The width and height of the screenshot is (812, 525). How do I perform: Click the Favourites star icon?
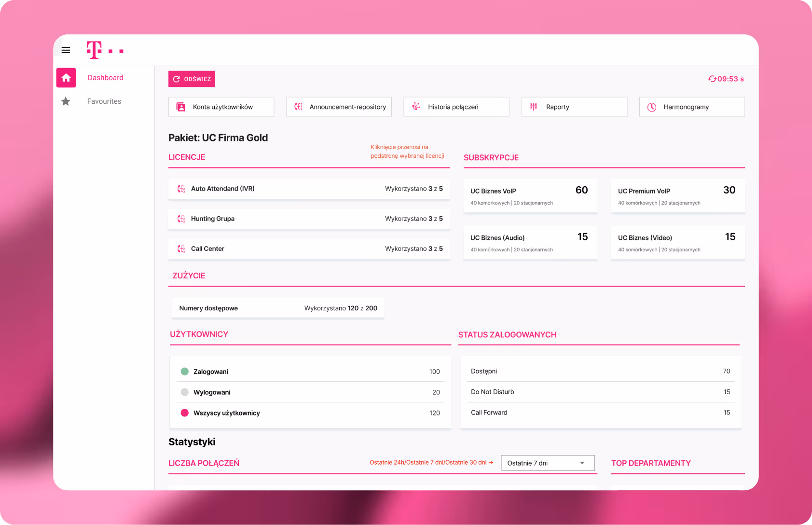66,101
